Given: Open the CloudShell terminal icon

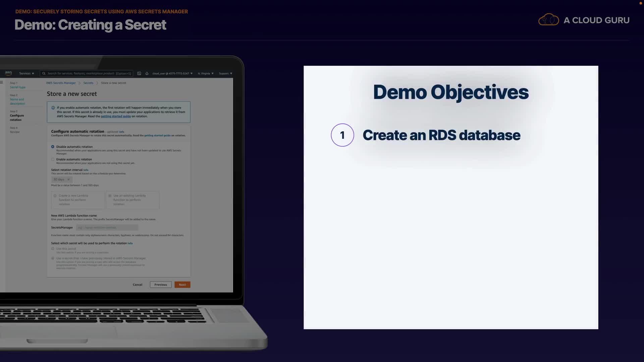Looking at the screenshot, I should tap(139, 73).
